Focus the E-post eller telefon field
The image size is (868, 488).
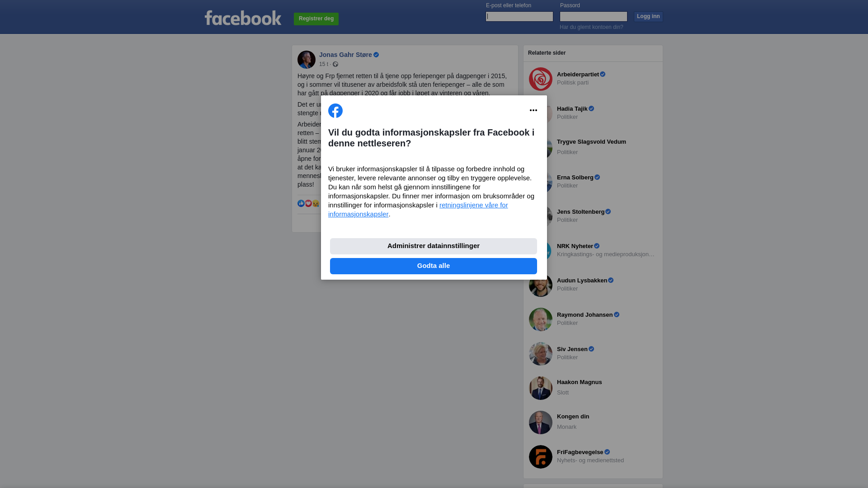pyautogui.click(x=519, y=17)
